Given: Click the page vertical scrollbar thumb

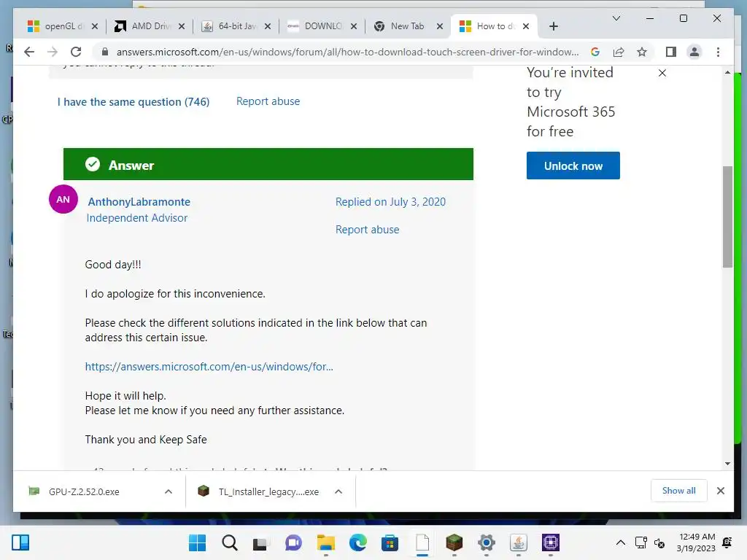Looking at the screenshot, I should coord(727,217).
